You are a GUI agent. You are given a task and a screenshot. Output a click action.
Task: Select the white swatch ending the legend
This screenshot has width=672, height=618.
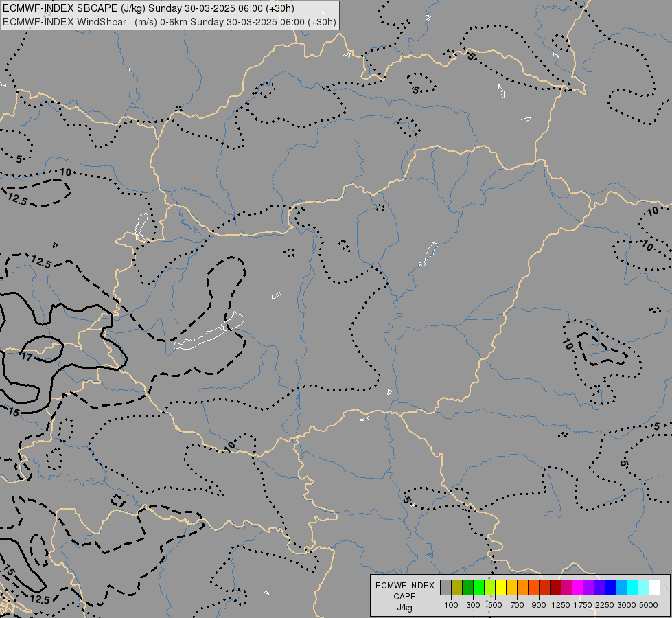pos(656,587)
